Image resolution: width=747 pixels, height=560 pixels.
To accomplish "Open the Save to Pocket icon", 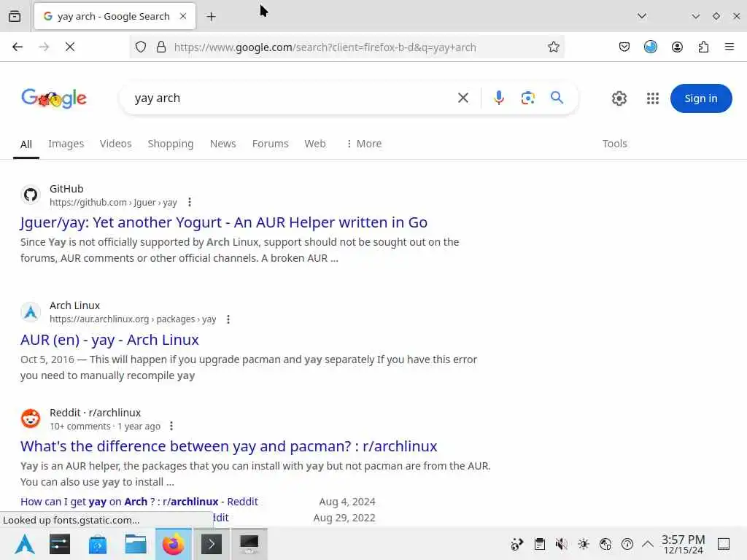I will [624, 47].
